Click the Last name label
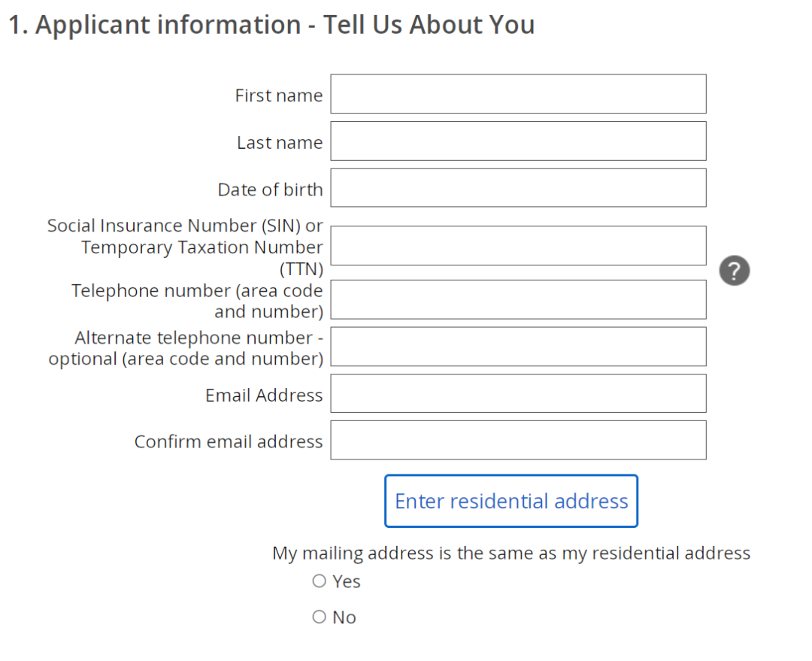The height and width of the screenshot is (661, 812). [x=280, y=142]
